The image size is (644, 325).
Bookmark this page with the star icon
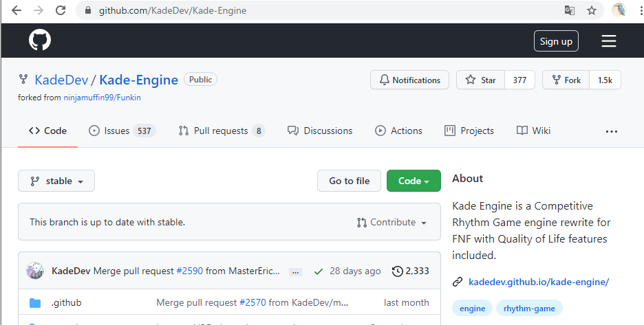click(591, 10)
